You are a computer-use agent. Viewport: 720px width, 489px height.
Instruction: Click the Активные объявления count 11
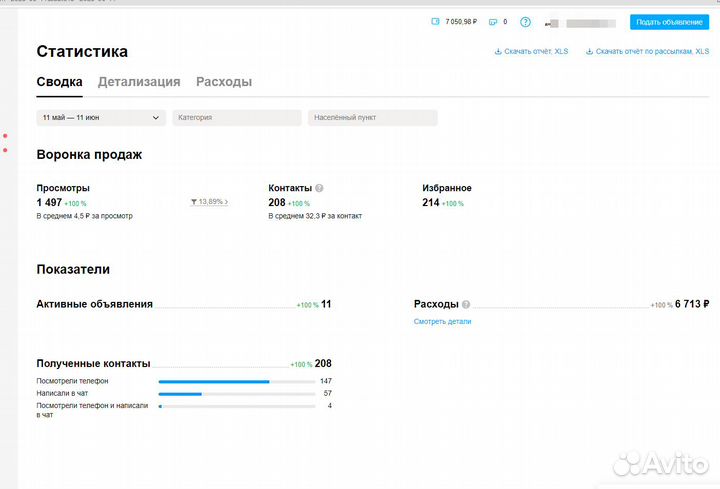[x=326, y=304]
